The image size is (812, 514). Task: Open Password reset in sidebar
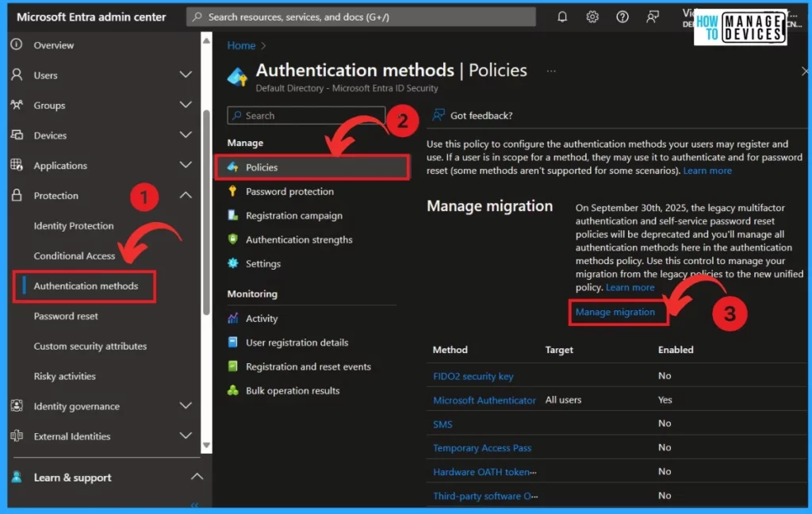point(66,316)
